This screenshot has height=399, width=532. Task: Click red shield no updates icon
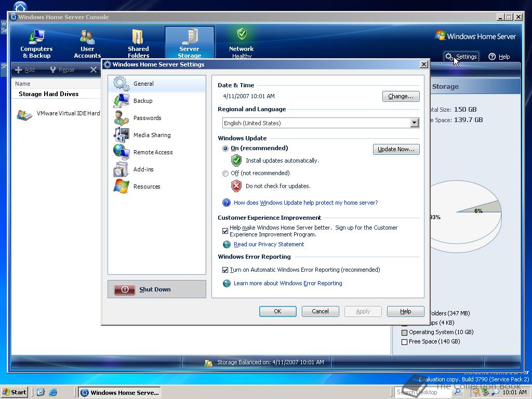236,186
